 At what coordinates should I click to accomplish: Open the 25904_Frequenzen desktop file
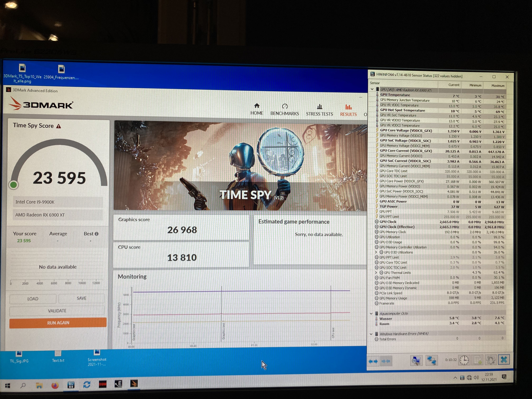tap(61, 72)
